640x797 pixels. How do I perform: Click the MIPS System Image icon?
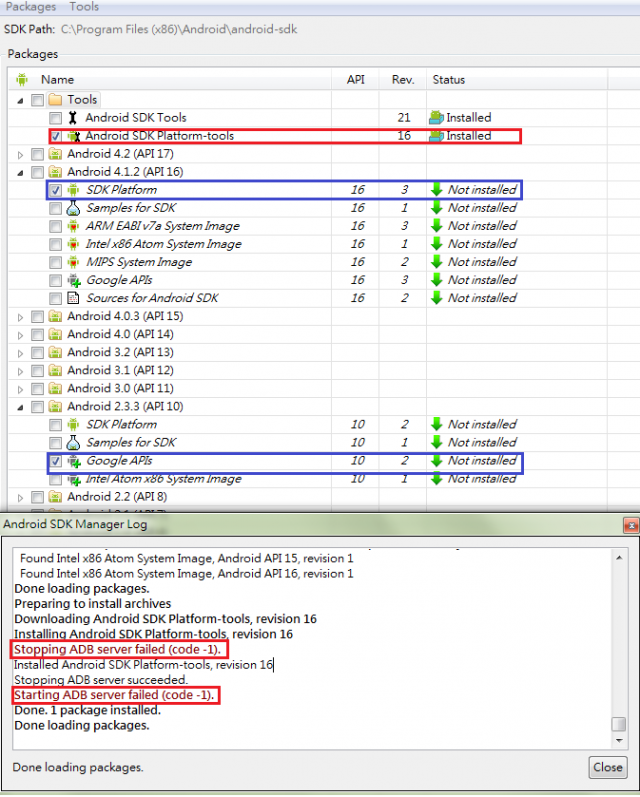73,262
